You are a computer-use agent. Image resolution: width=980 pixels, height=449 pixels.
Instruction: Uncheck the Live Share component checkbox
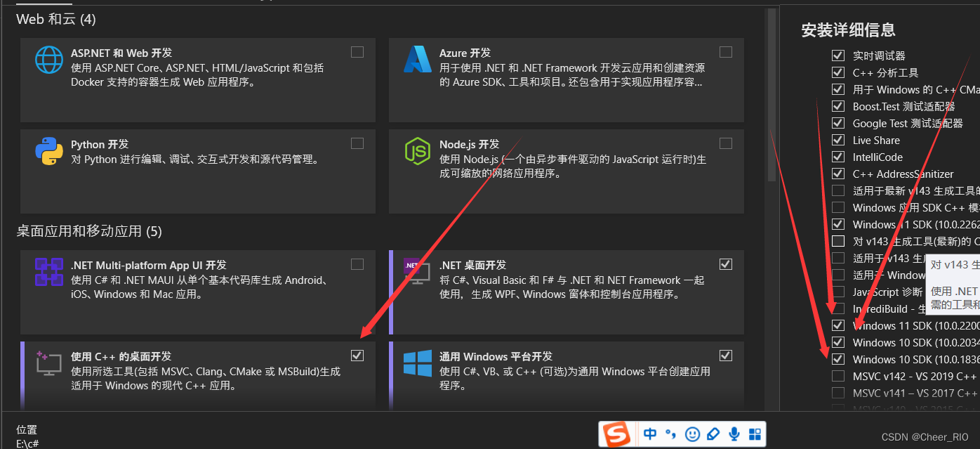pyautogui.click(x=838, y=140)
